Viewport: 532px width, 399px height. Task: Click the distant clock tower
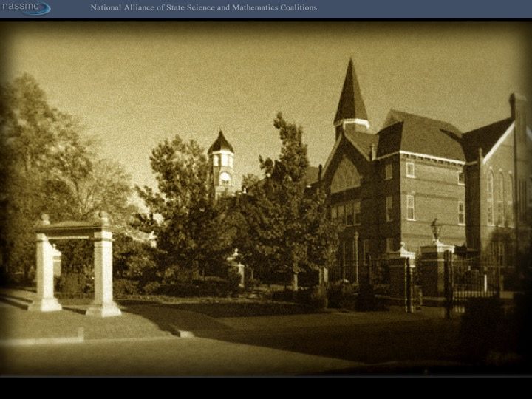point(221,162)
